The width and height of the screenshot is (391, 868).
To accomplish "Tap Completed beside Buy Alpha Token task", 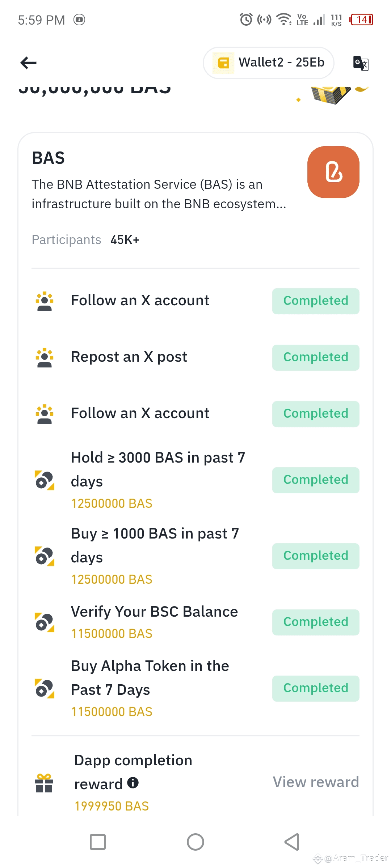I will (316, 688).
